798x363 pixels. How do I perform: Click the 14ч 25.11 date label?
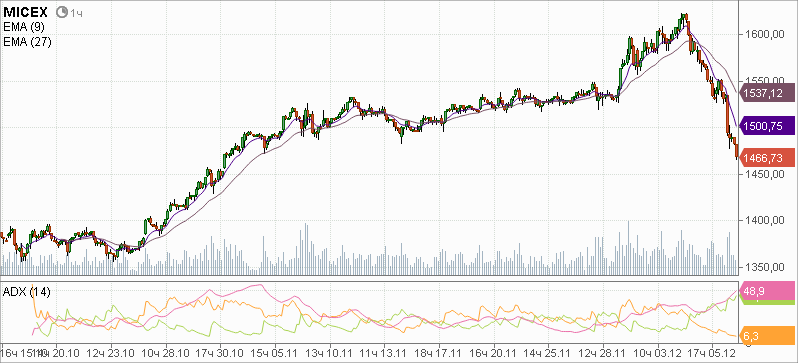point(548,353)
